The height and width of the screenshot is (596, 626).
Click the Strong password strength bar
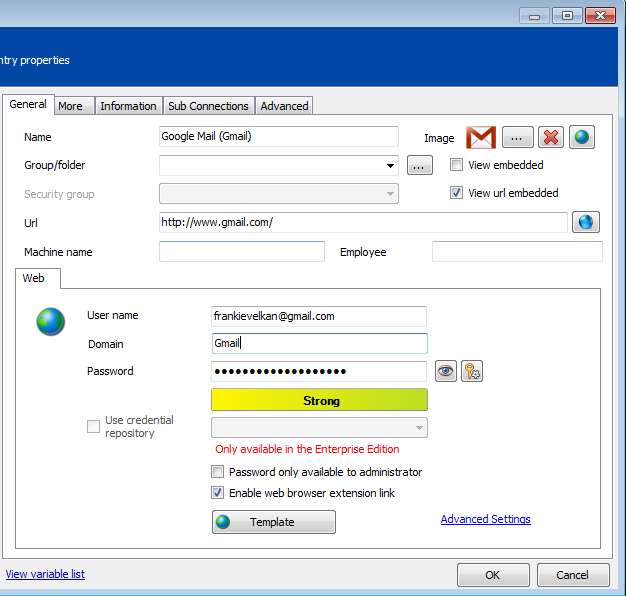click(x=319, y=400)
